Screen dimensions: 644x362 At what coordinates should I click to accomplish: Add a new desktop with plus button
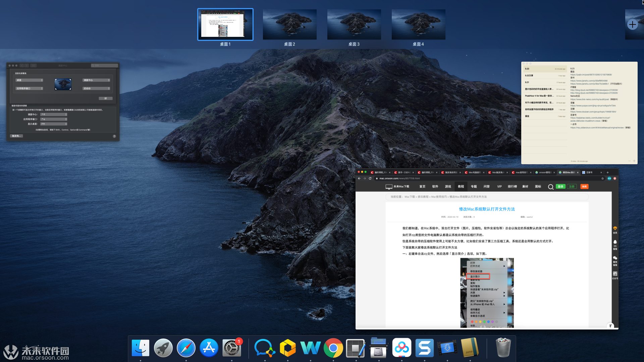tap(632, 24)
